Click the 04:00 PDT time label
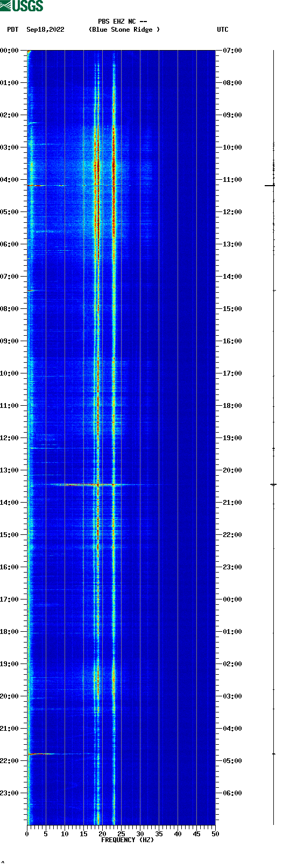Screen dimensions: 297x868 click(x=10, y=180)
